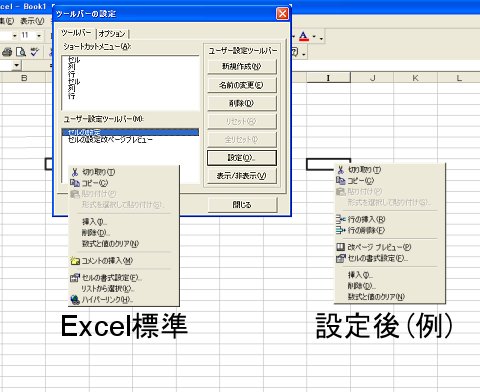The height and width of the screenshot is (392, 480).
Task: Click the Print icon in Excel toolbar
Action: click(x=7, y=52)
